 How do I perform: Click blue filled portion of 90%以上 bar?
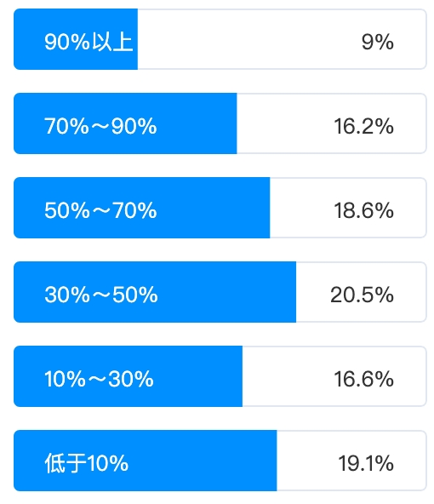76,39
